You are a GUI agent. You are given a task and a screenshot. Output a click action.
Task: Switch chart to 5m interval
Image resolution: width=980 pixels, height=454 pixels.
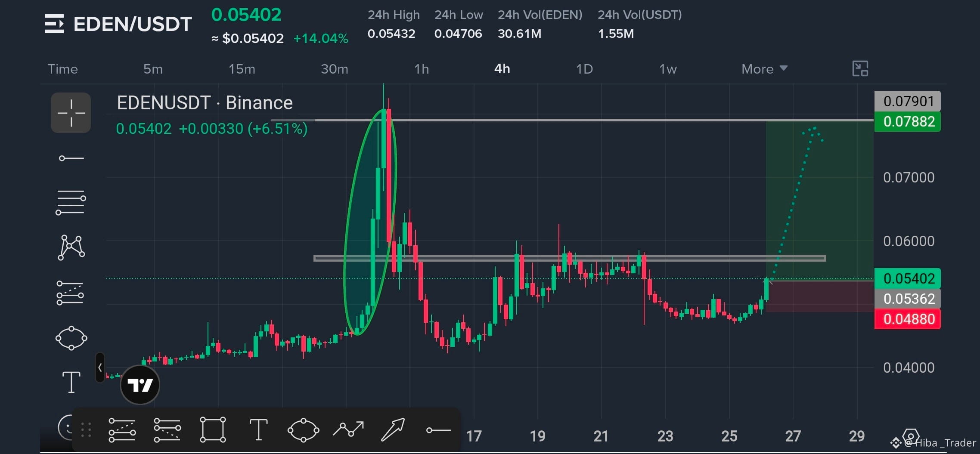tap(153, 69)
